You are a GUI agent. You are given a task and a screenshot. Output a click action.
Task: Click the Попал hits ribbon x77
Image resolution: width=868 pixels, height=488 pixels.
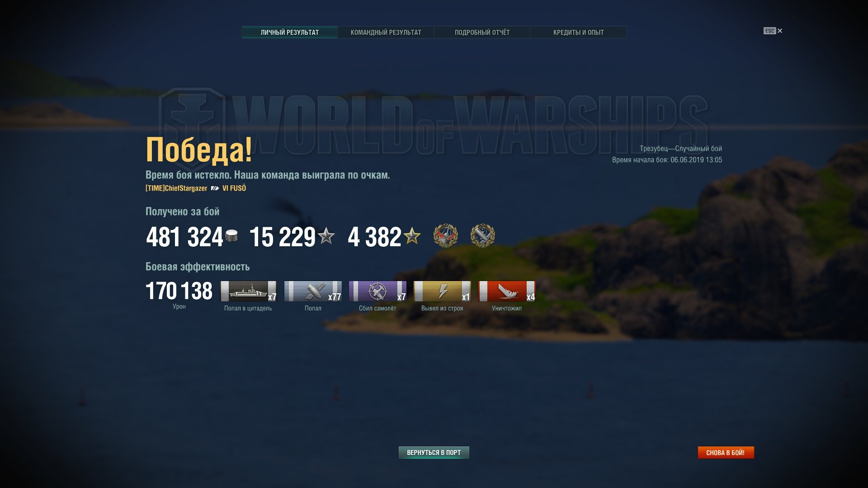click(313, 291)
